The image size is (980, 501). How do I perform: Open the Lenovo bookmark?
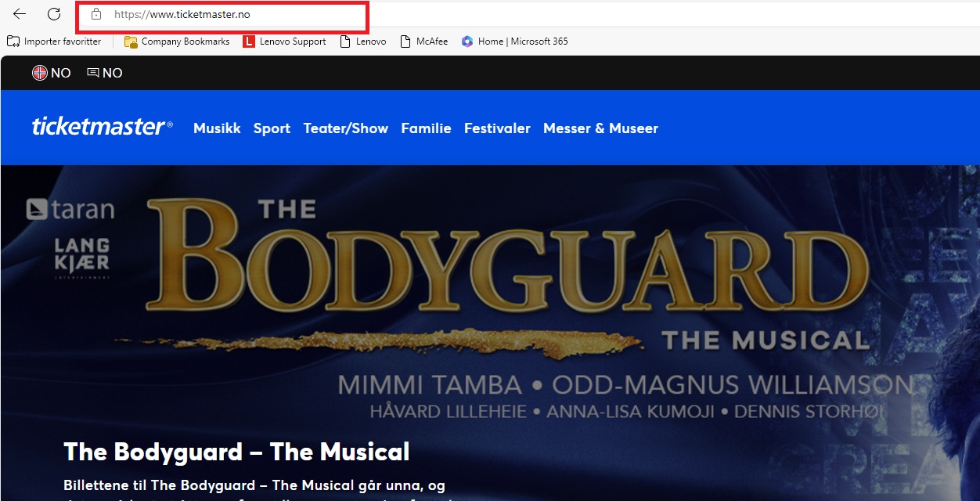click(363, 41)
